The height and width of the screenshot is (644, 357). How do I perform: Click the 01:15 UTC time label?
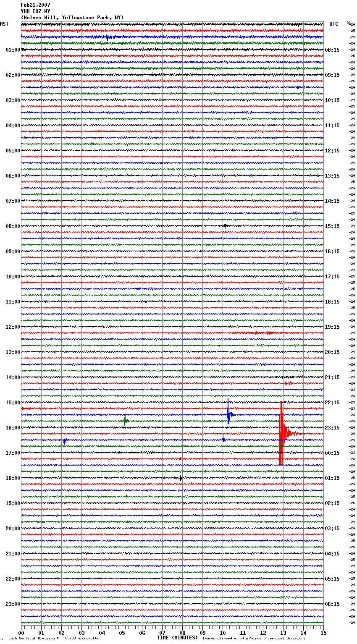[332, 478]
